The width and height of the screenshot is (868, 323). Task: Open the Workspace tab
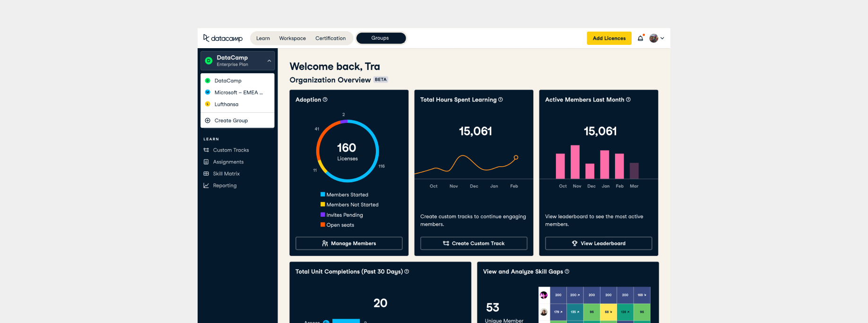pyautogui.click(x=292, y=38)
